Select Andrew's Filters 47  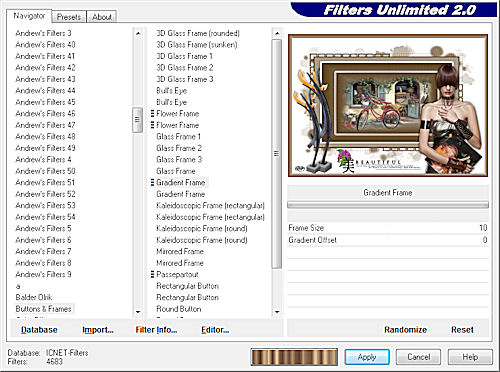tap(45, 125)
